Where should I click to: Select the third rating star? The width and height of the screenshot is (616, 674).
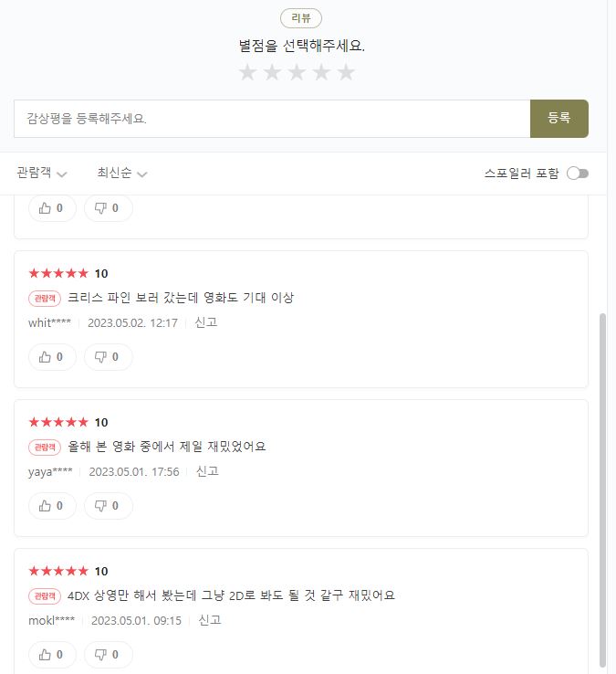pyautogui.click(x=297, y=73)
